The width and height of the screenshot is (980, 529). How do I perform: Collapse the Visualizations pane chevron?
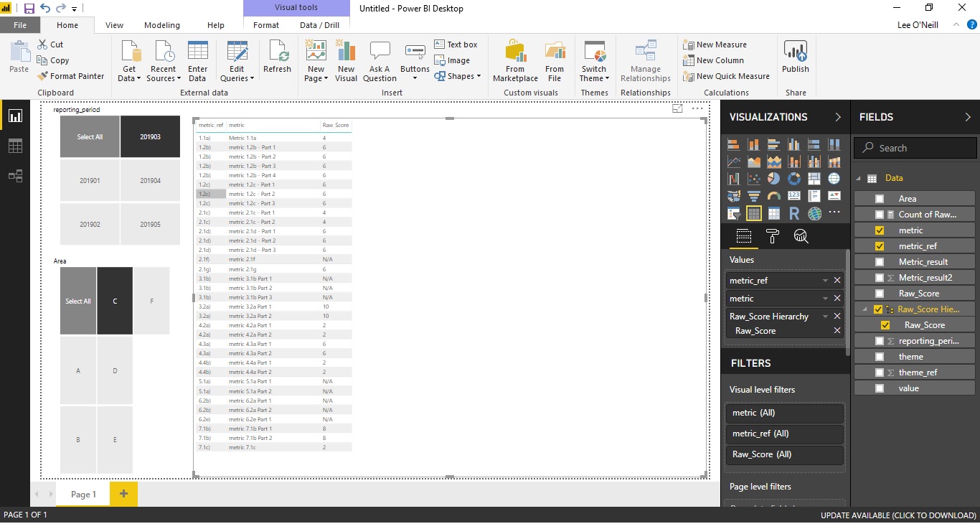click(837, 117)
